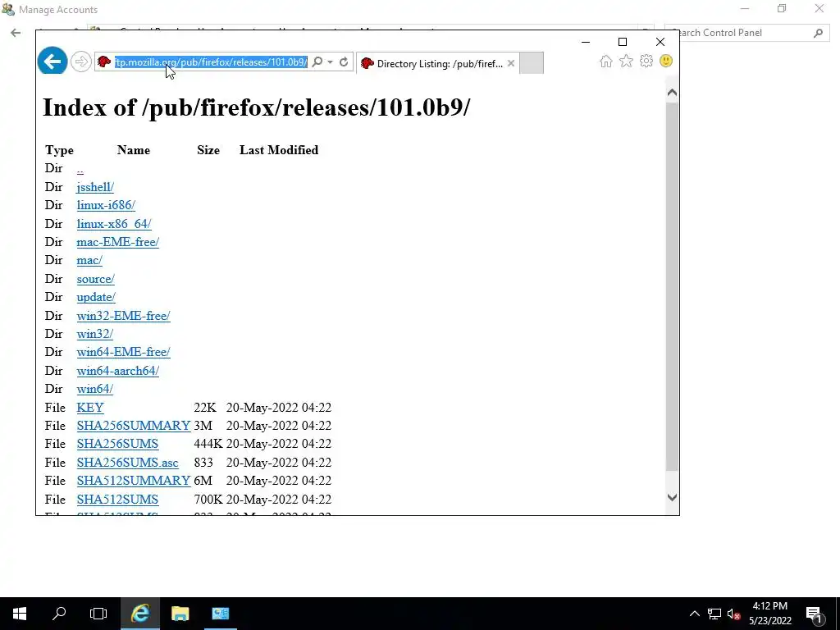Click the 'Name' column header text
The height and width of the screenshot is (630, 840).
134,150
